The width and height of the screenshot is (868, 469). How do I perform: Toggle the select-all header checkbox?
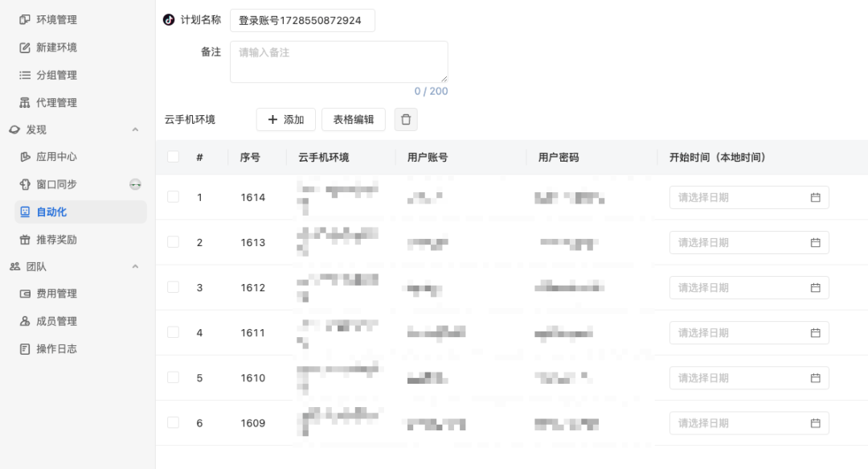174,157
